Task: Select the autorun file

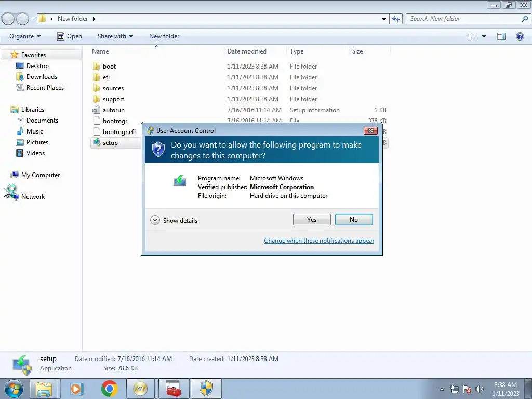Action: tap(114, 110)
